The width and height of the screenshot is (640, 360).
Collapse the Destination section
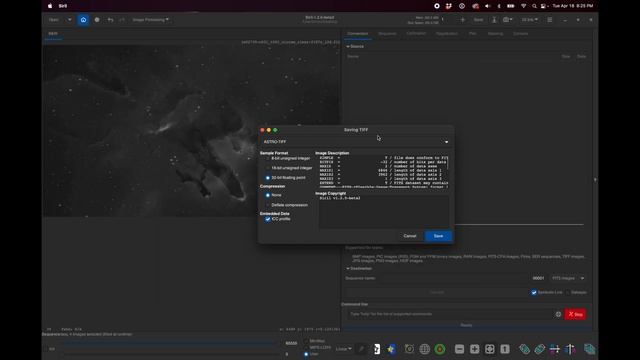[359, 269]
